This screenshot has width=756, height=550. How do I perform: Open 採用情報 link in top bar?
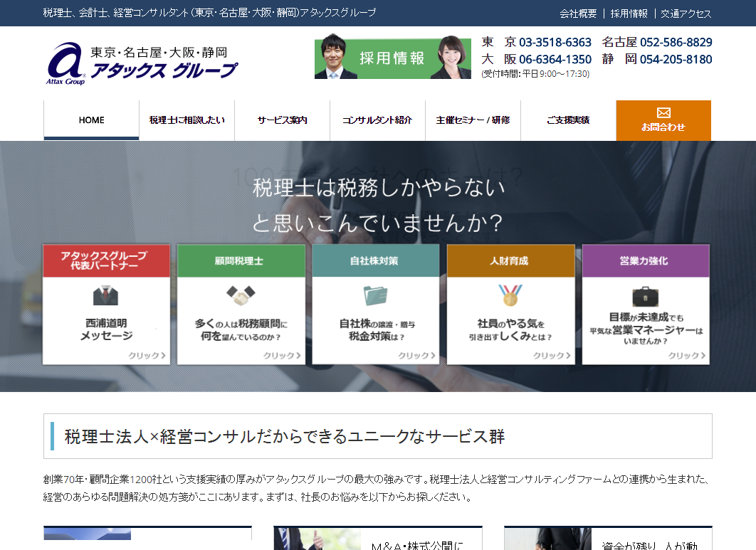[x=629, y=14]
